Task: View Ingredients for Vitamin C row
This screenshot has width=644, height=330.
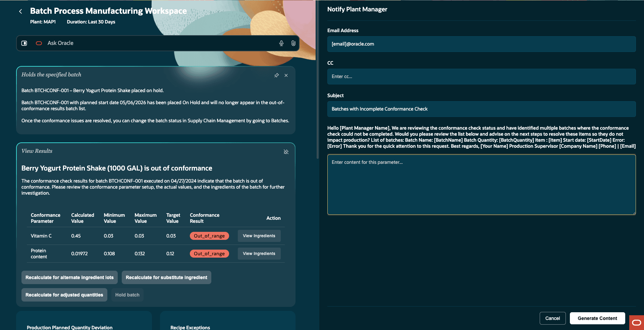Action: coord(259,236)
